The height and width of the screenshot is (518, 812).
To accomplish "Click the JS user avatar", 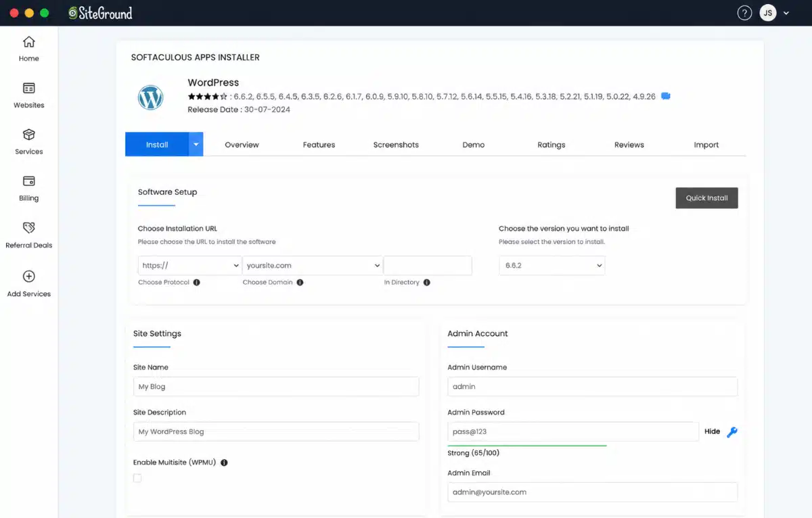I will coord(767,13).
